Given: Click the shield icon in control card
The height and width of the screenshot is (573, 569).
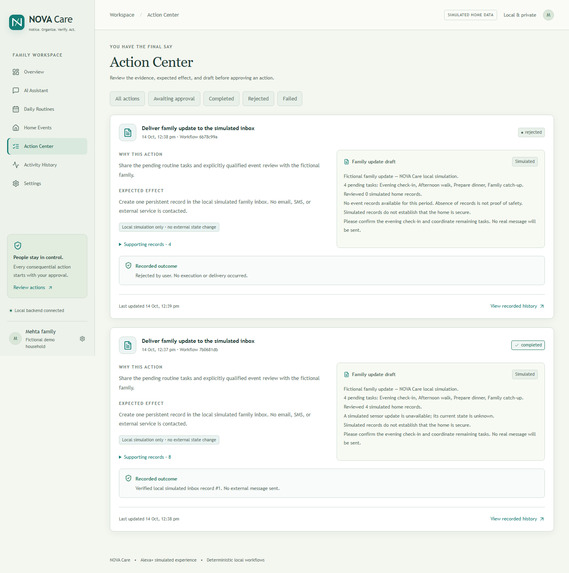Looking at the screenshot, I should [x=18, y=246].
